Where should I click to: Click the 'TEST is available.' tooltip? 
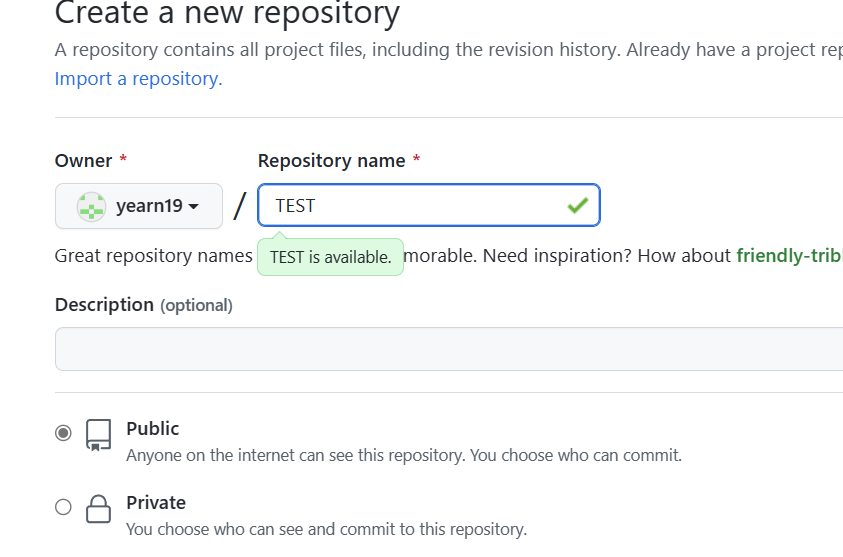coord(331,257)
